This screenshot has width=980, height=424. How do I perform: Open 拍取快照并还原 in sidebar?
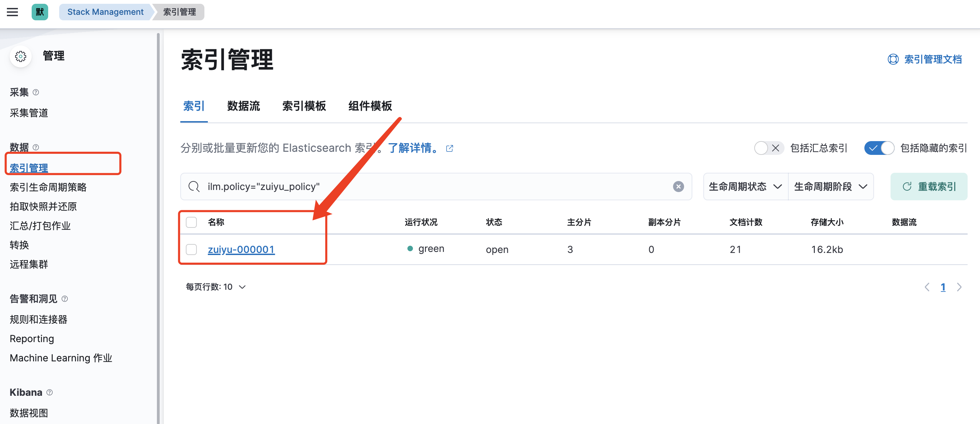pos(43,207)
